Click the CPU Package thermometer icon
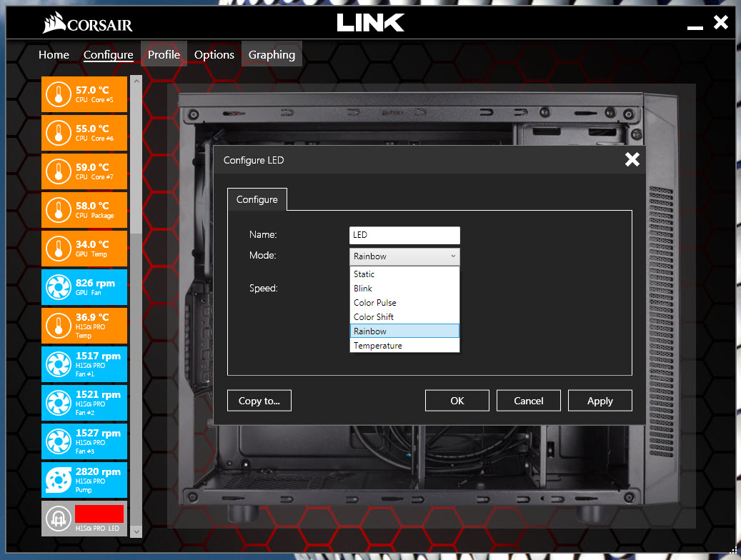Screen dimensions: 741x560 (x=59, y=210)
